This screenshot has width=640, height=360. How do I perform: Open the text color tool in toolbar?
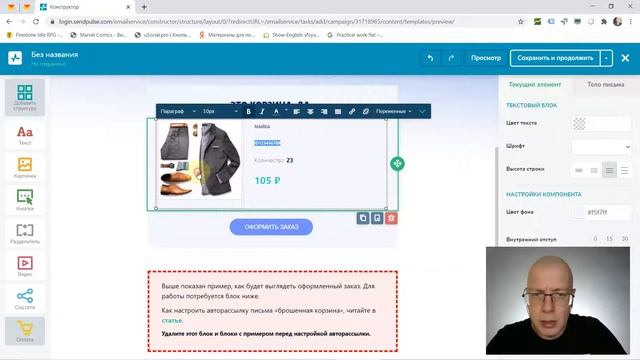pos(276,111)
